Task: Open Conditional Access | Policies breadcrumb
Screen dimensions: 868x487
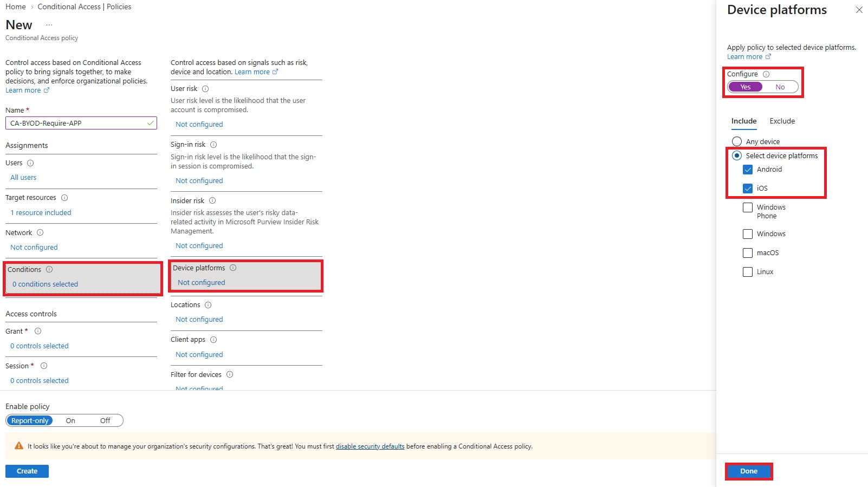Action: (85, 7)
